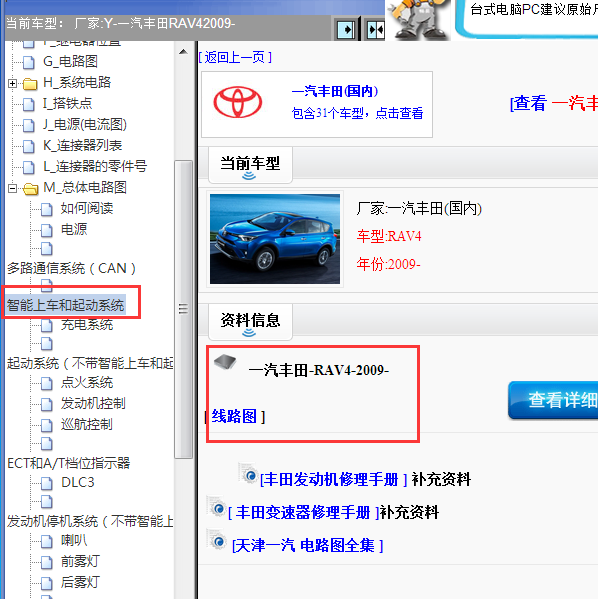Select DLC3 tree item

pyautogui.click(x=78, y=482)
